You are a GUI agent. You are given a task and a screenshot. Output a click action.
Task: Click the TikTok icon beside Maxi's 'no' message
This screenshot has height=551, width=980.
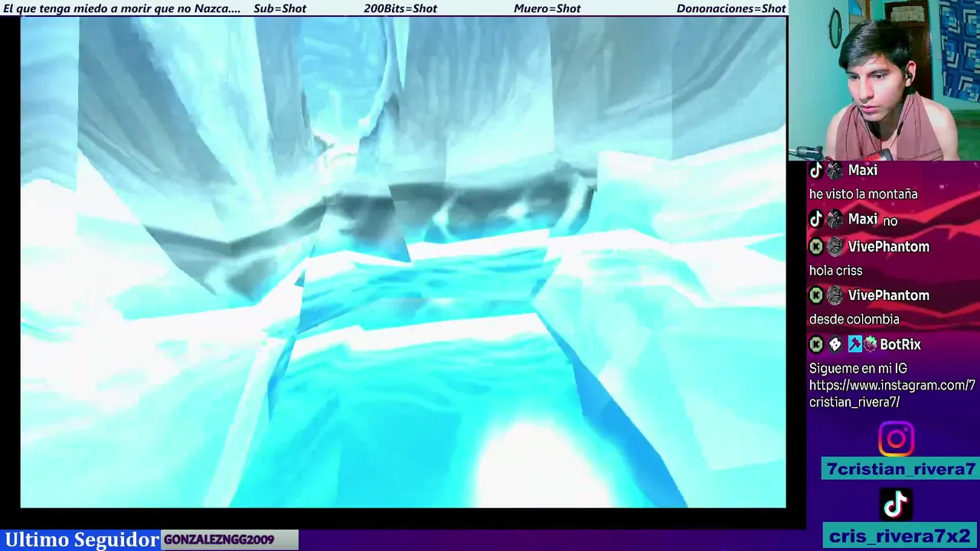click(816, 220)
